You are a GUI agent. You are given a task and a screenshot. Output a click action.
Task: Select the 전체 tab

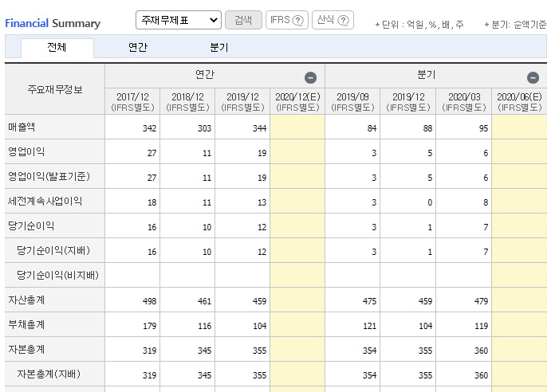pyautogui.click(x=57, y=48)
